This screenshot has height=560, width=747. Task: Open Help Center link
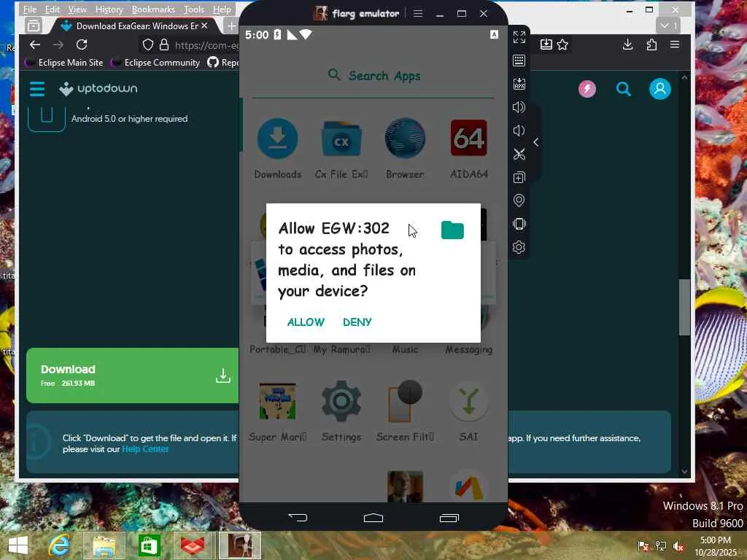point(145,449)
